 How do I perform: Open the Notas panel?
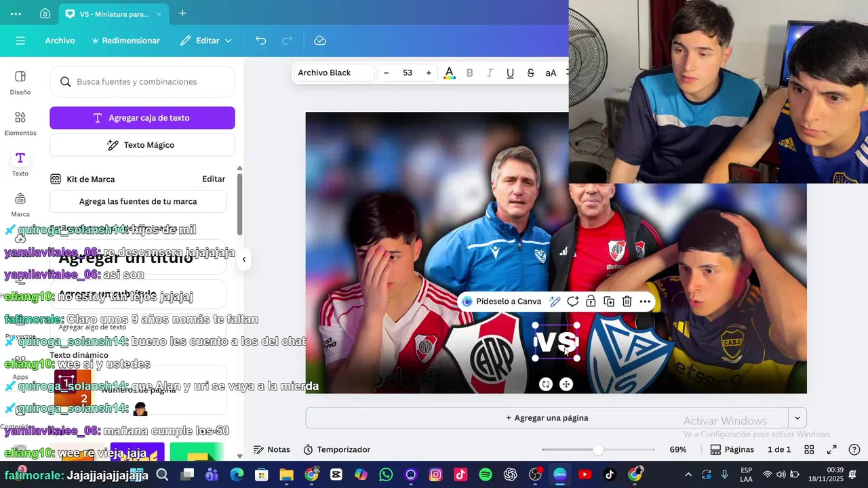[x=271, y=449]
